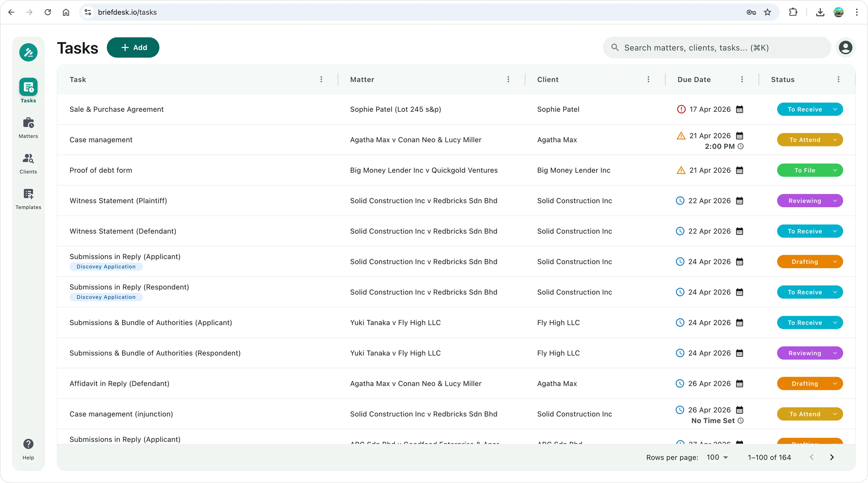Click the No Time Set clock icon
The width and height of the screenshot is (868, 483).
741,421
